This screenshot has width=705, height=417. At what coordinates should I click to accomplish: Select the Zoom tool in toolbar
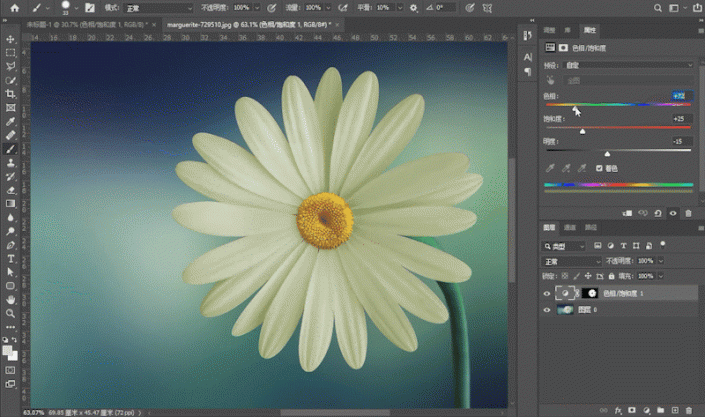(10, 311)
